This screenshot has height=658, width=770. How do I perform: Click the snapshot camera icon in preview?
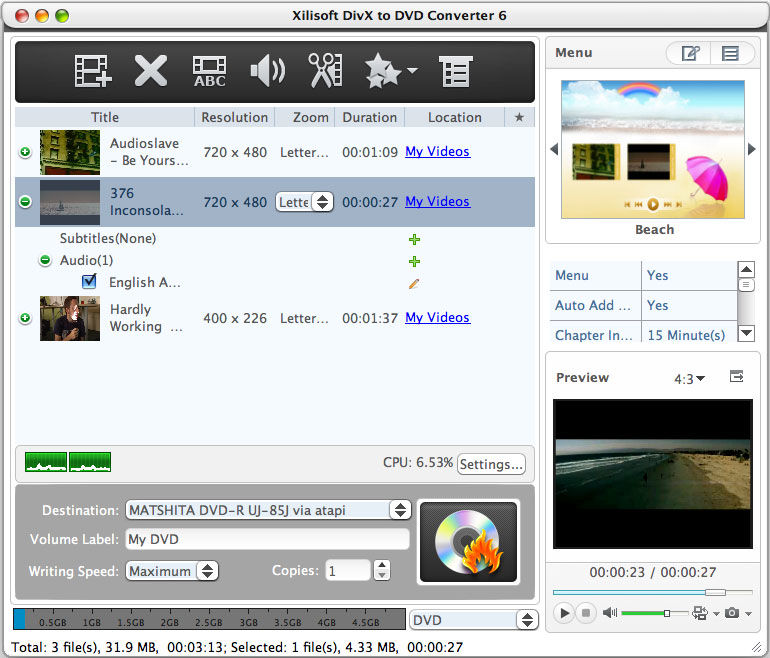pos(732,613)
